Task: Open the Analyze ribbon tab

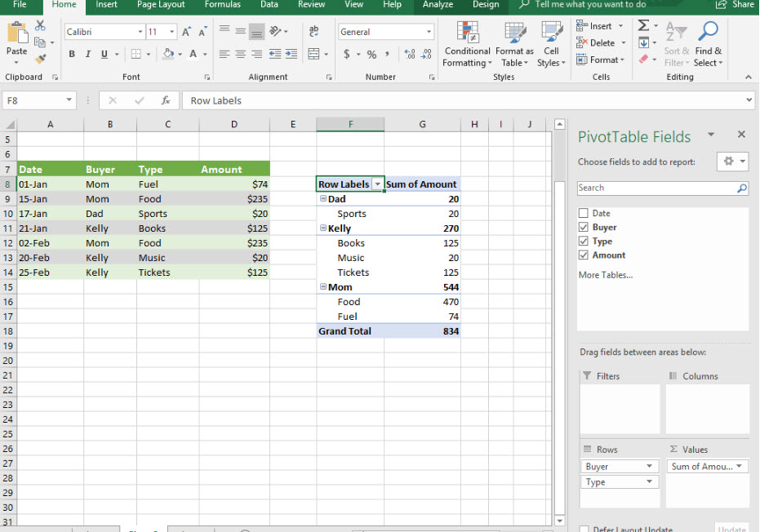Action: click(x=438, y=5)
